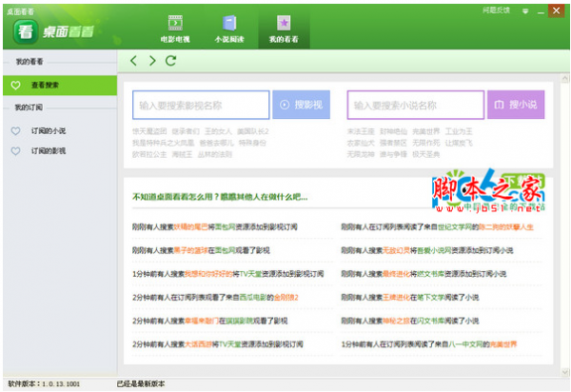Open 金刚狼2 in the feed
Viewport: 571px width, 392px height.
pos(285,298)
